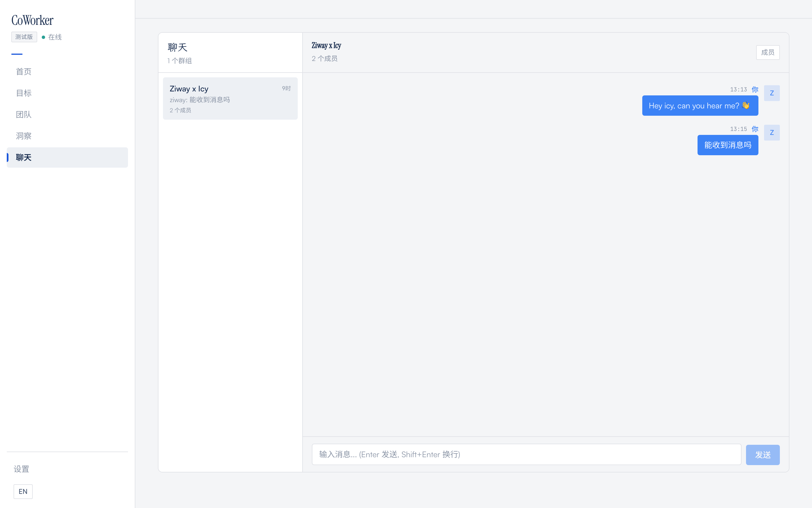Click the 13:13 timestamp
812x508 pixels.
pos(738,89)
